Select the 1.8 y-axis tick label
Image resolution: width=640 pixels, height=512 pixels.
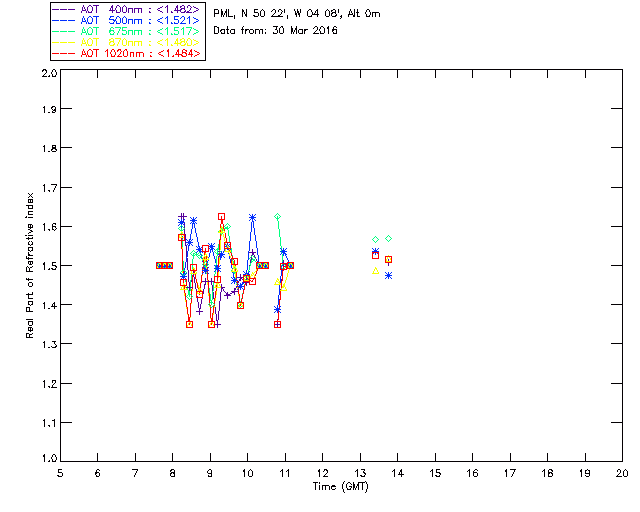tap(49, 148)
